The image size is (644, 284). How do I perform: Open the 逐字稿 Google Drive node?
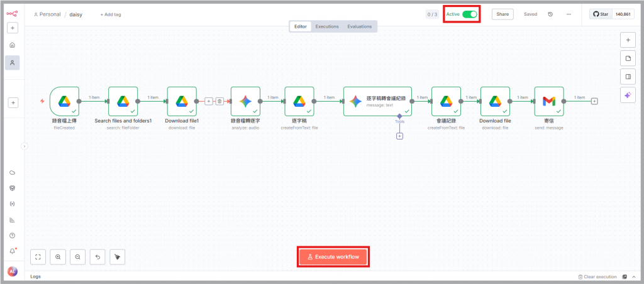pos(299,101)
